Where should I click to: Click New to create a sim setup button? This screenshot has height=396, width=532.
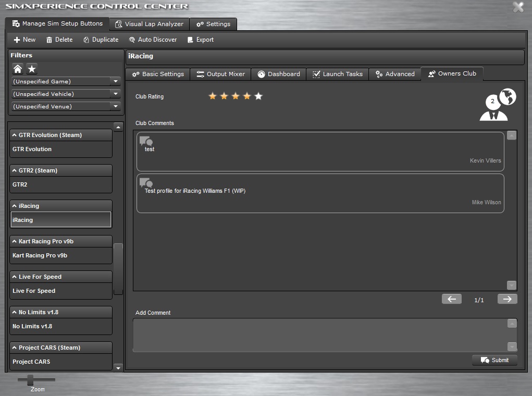tap(24, 40)
